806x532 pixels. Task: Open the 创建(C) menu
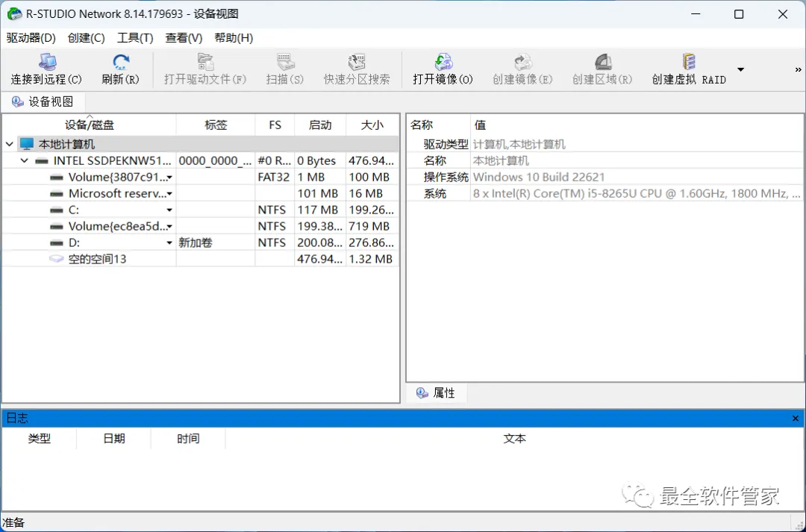pyautogui.click(x=87, y=38)
